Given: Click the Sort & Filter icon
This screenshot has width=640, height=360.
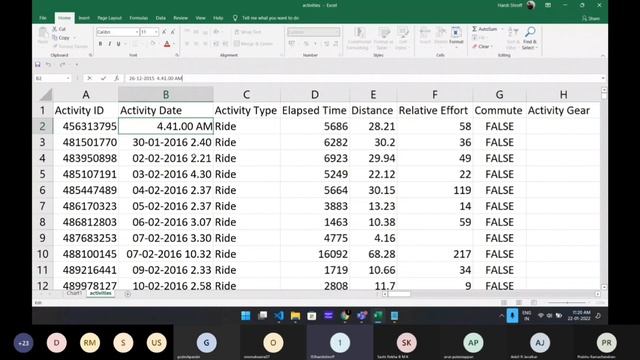Looking at the screenshot, I should pyautogui.click(x=513, y=38).
